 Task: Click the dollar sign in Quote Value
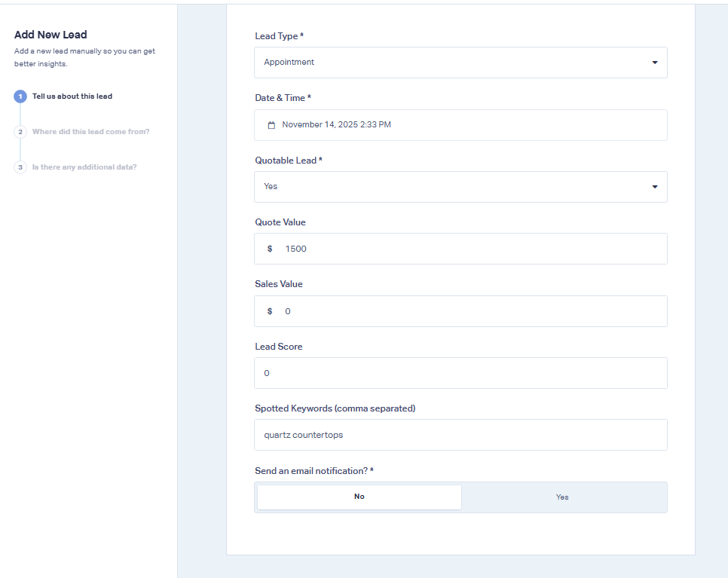point(270,249)
